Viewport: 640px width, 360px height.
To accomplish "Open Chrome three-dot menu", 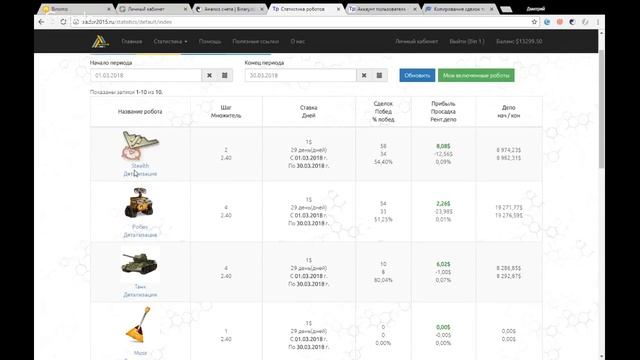I will [x=598, y=22].
